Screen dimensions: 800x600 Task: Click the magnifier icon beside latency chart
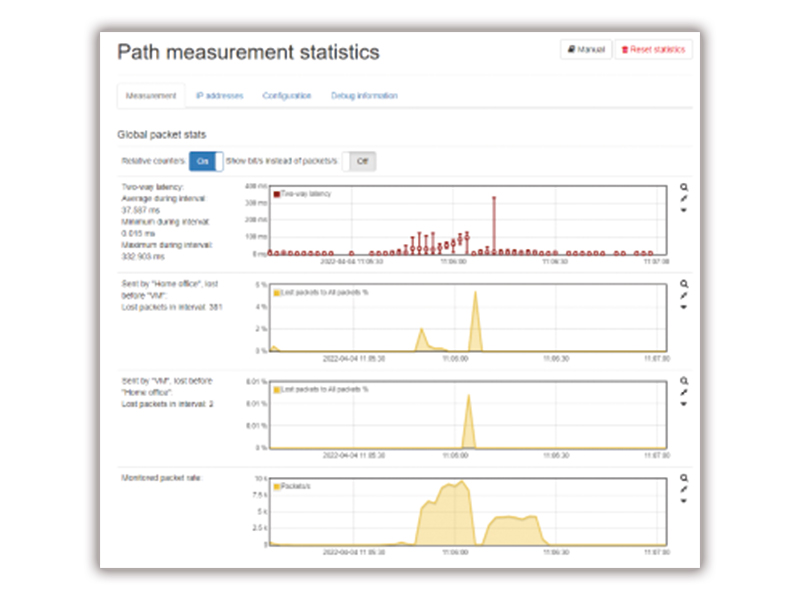coord(684,187)
